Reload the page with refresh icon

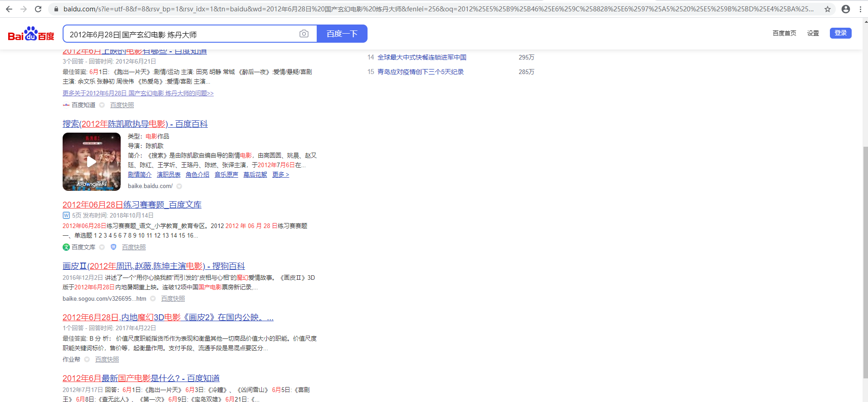coord(38,9)
